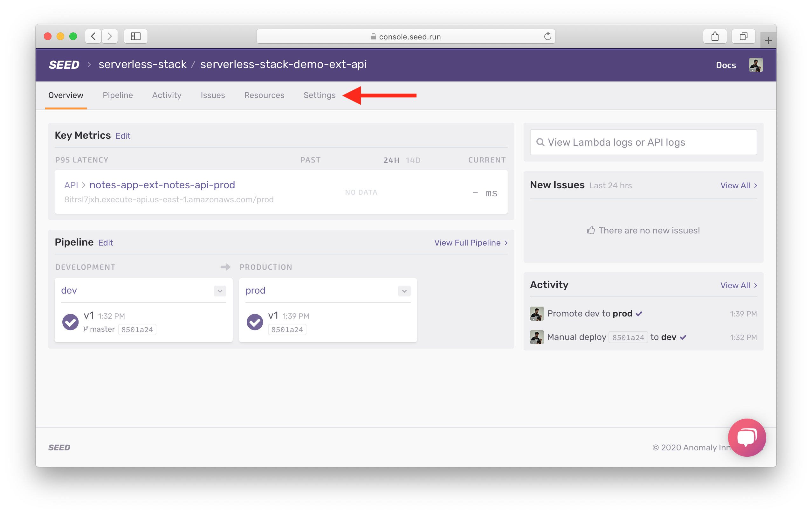Viewport: 812px width, 514px height.
Task: Open the Settings tab
Action: point(319,95)
